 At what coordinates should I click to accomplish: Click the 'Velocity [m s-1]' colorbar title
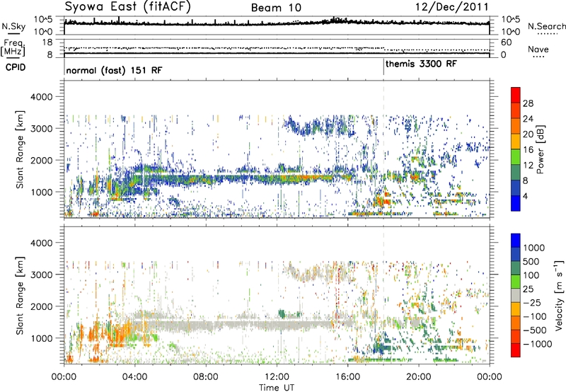click(559, 295)
